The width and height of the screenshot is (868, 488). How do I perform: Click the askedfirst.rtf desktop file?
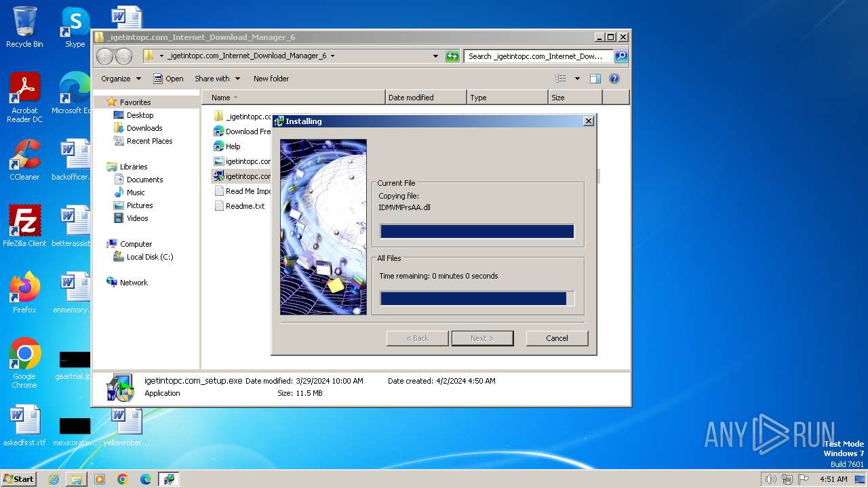(24, 426)
